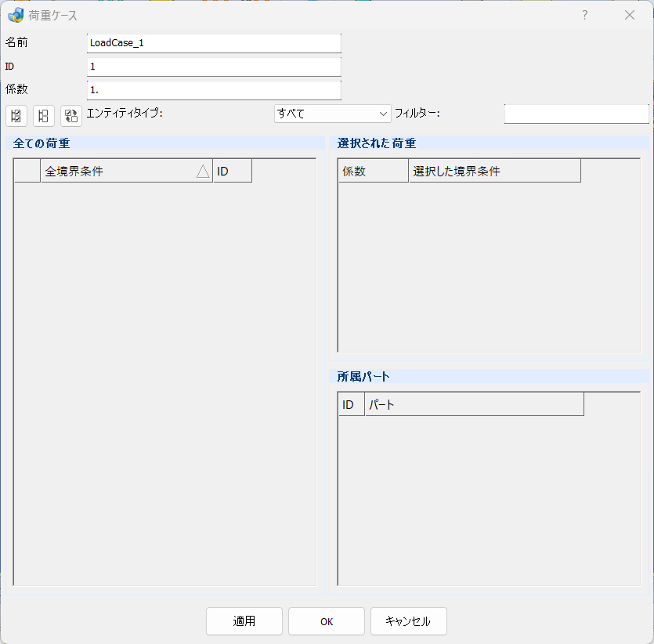654x644 pixels.
Task: Click the ID column header in 全ての荷重
Action: [233, 171]
